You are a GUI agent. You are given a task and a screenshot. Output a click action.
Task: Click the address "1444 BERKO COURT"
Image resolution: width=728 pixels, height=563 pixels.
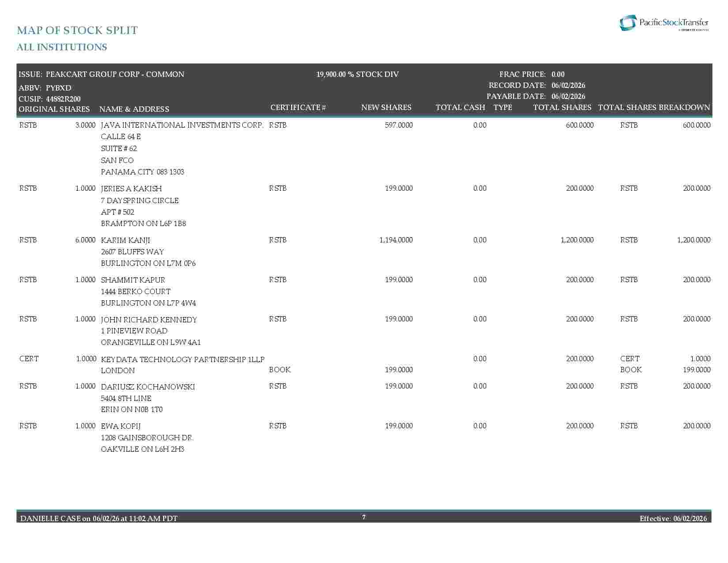click(136, 291)
